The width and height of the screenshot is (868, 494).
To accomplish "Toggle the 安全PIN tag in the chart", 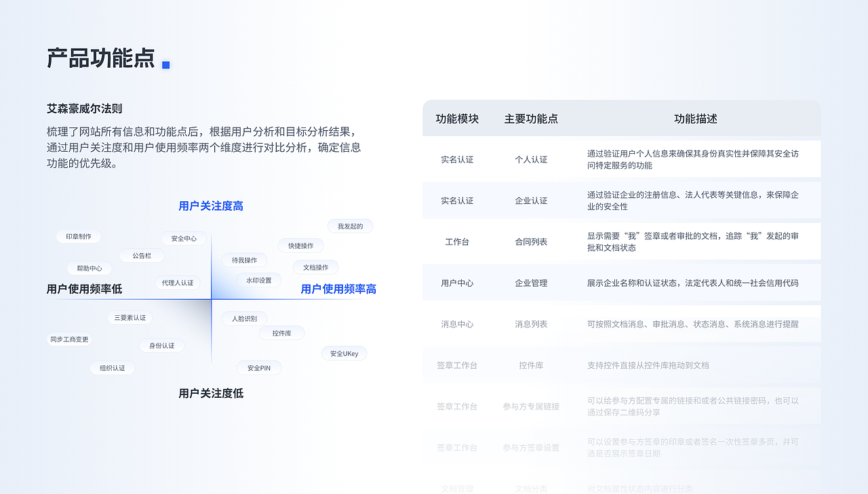I will [258, 367].
